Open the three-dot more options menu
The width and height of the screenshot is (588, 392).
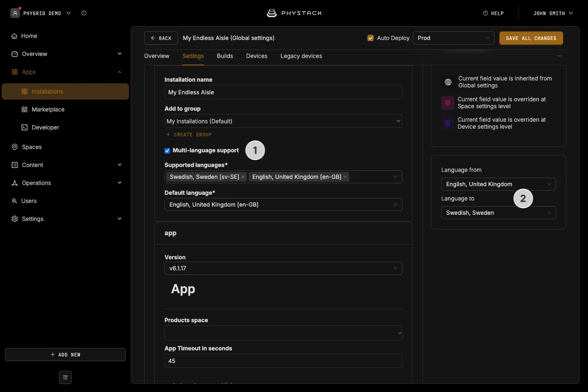pos(560,56)
